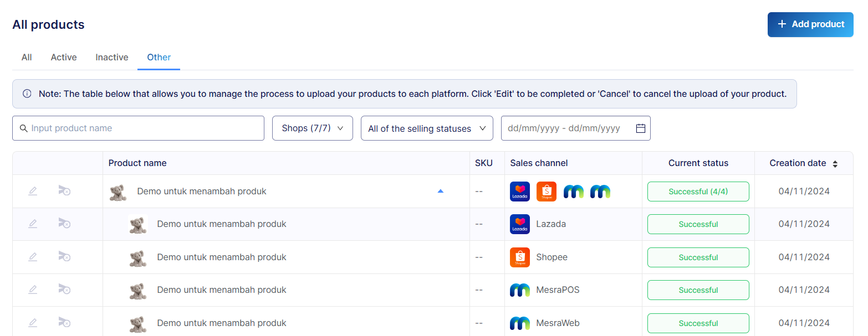The image size is (868, 336).
Task: Click the cancel upload icon in the parent product row
Action: click(x=64, y=191)
